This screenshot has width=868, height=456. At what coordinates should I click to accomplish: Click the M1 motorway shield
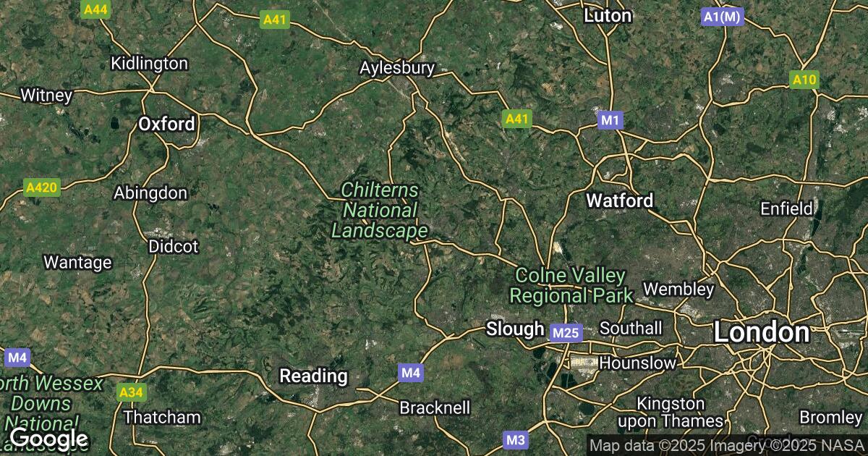tap(610, 119)
